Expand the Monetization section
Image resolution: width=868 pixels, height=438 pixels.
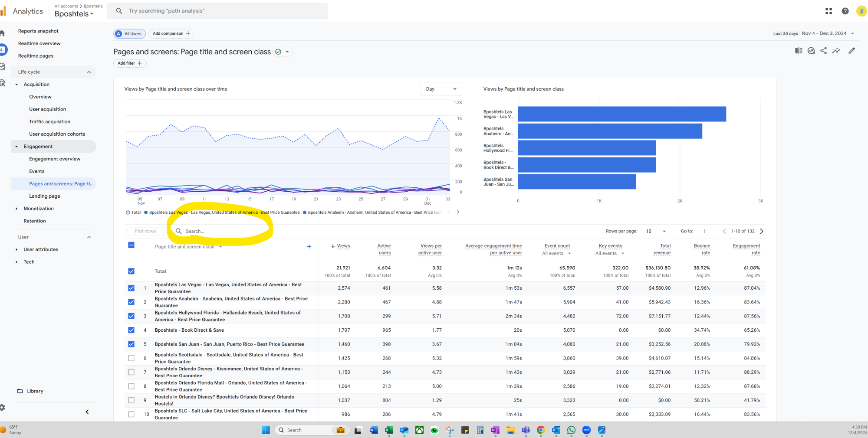[x=39, y=209]
